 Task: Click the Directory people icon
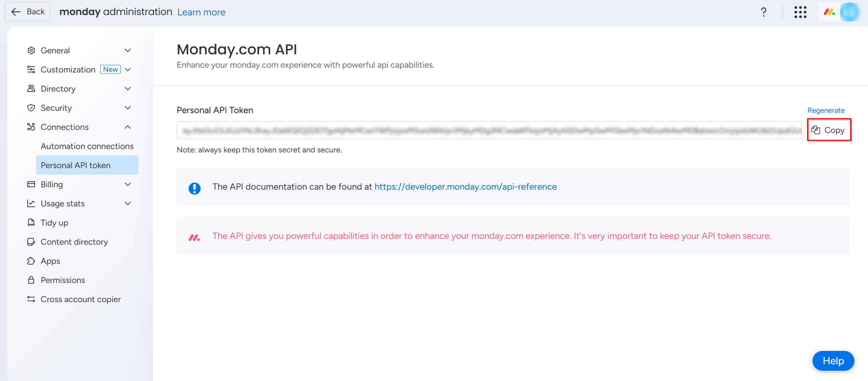(31, 89)
